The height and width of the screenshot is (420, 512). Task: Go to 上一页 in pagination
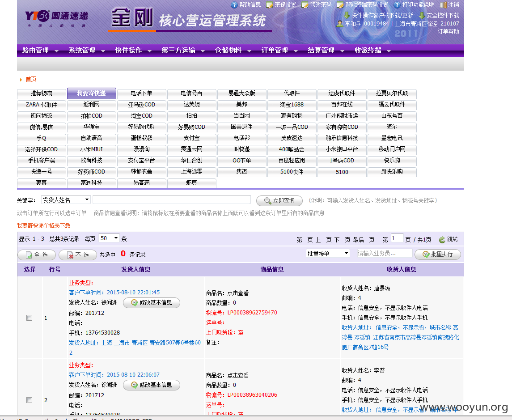[x=323, y=240]
